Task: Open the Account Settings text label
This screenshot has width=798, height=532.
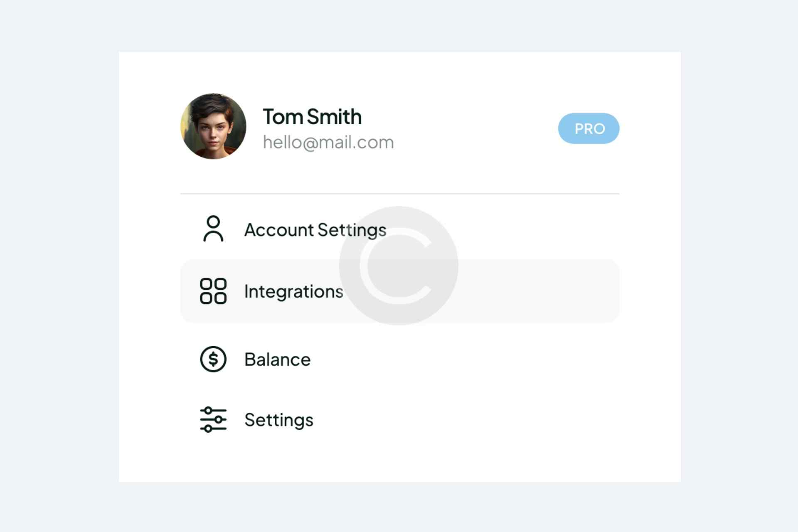Action: (315, 230)
